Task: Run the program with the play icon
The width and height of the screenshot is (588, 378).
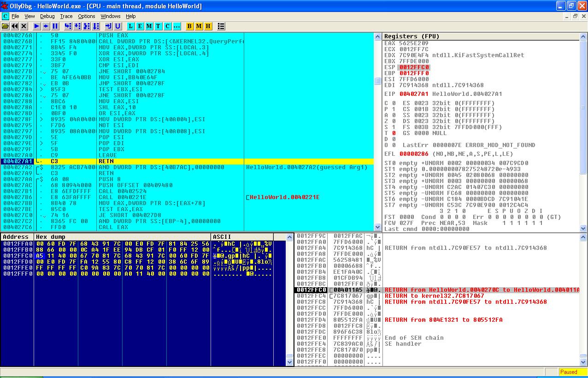Action: point(37,26)
